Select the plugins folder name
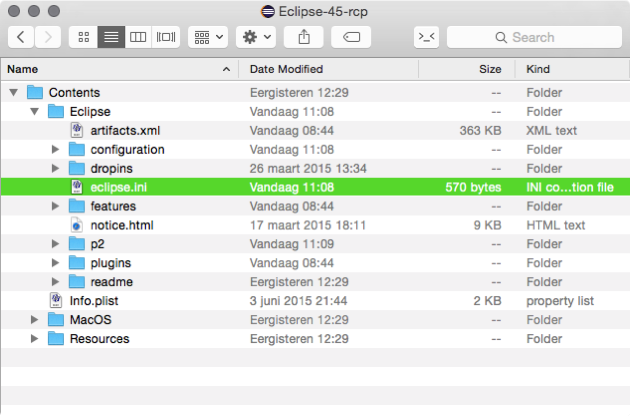The image size is (630, 416). 111,263
